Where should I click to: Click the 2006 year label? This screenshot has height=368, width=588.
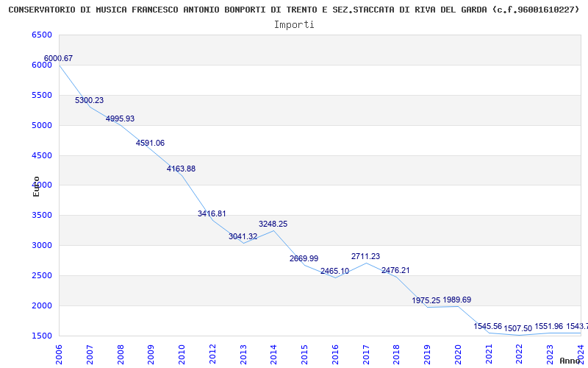59,355
